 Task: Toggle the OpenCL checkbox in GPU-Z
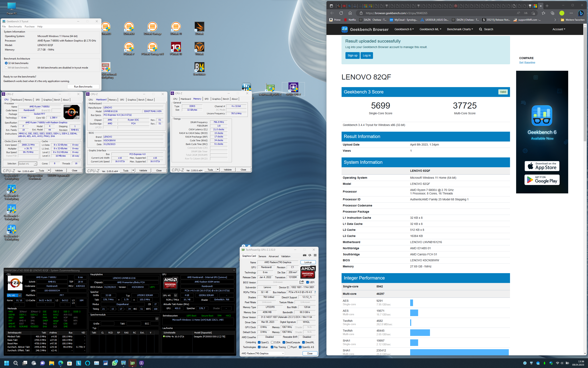pos(259,342)
